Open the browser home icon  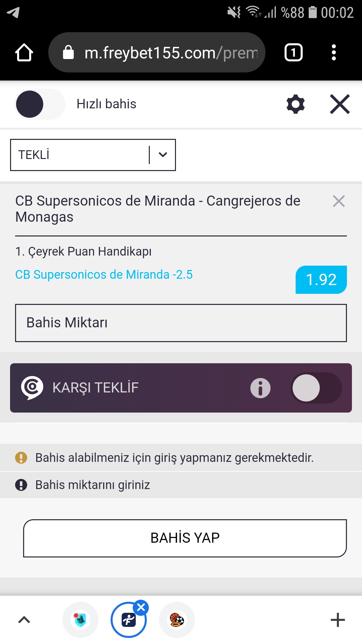[x=24, y=52]
